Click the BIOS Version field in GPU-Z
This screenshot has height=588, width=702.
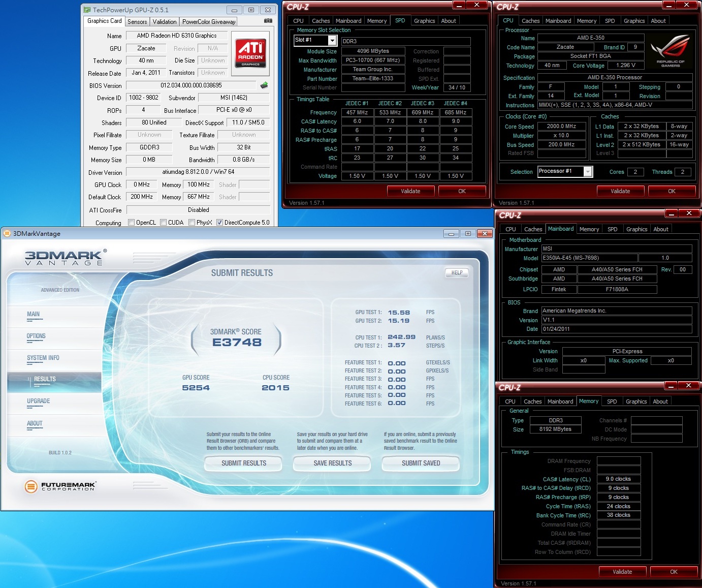pos(191,85)
